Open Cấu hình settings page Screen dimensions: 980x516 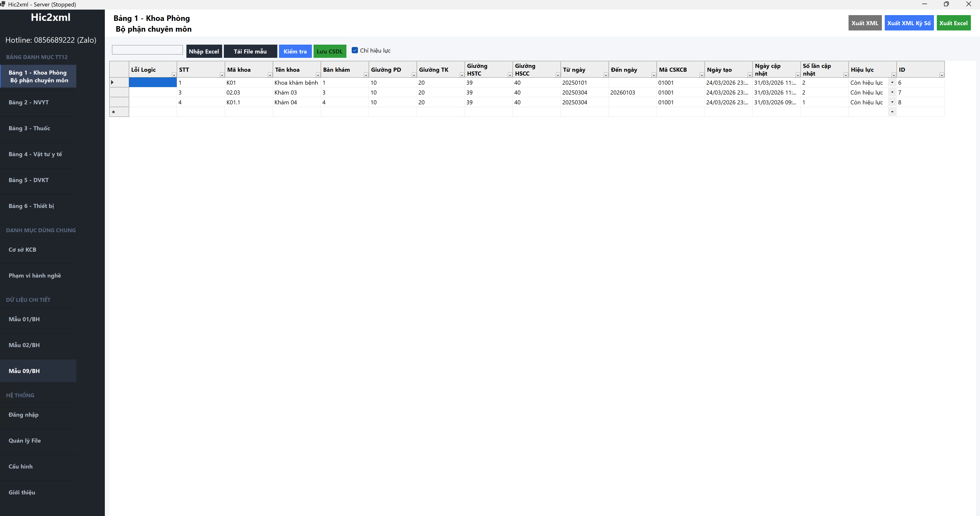[x=38, y=466]
